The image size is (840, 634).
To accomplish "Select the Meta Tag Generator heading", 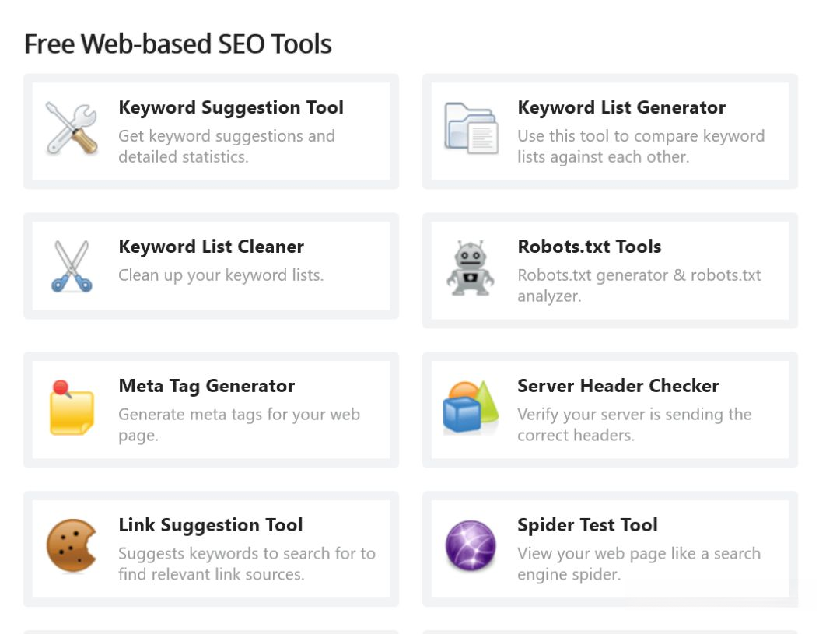I will point(206,386).
